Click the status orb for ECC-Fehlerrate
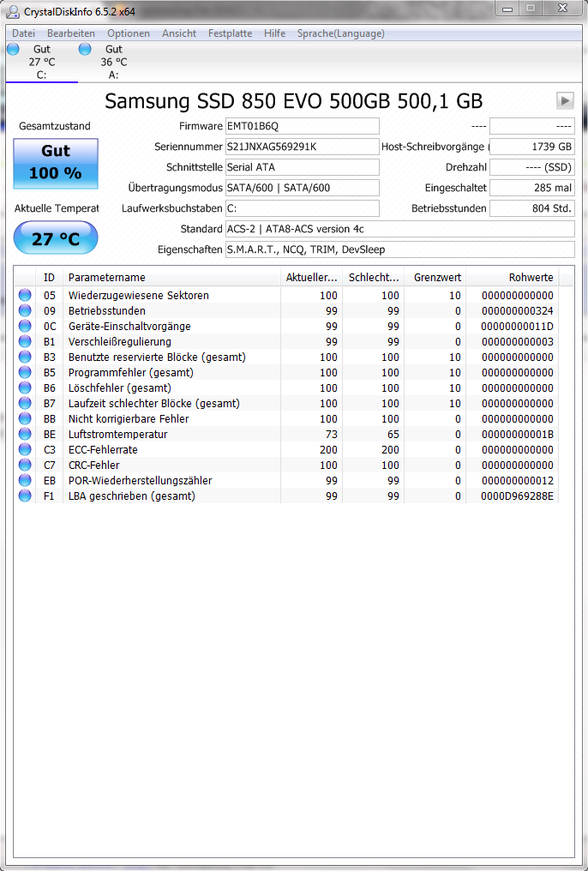This screenshot has height=871, width=588. [x=25, y=449]
